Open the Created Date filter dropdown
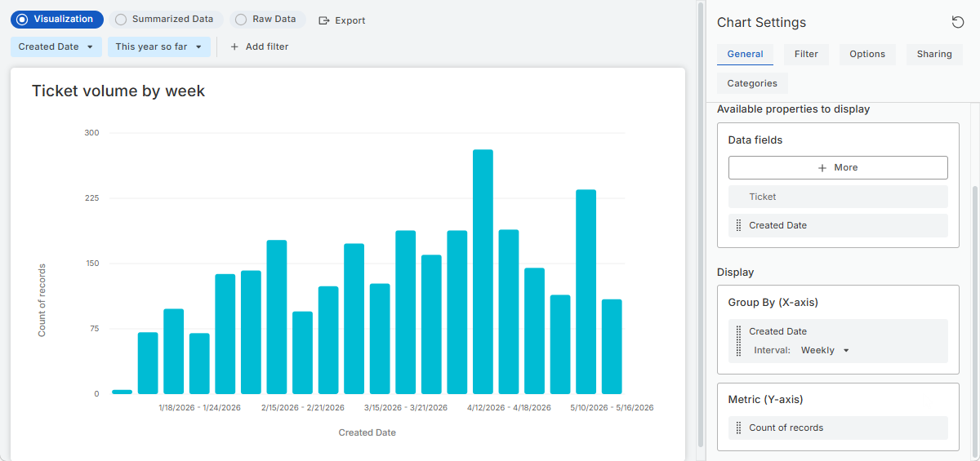Image resolution: width=980 pixels, height=461 pixels. click(x=56, y=47)
